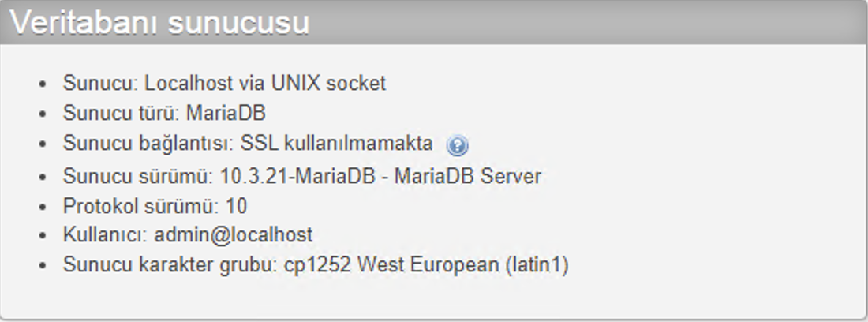The image size is (868, 322).
Task: Click the "Kullanıcı:" label
Action: point(106,234)
